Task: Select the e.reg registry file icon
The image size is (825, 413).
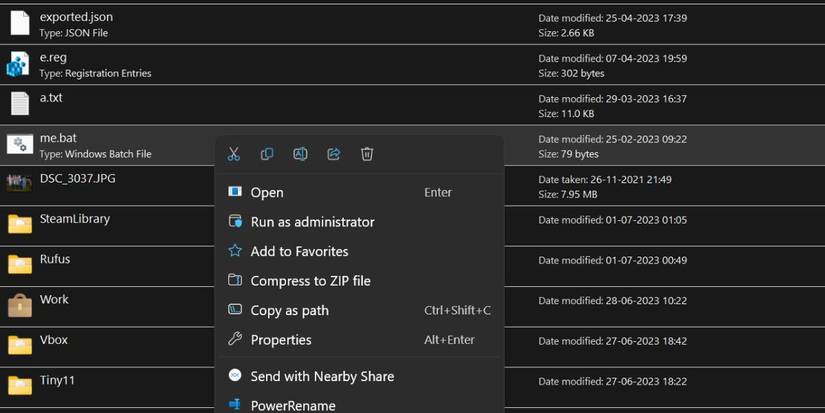Action: click(19, 64)
